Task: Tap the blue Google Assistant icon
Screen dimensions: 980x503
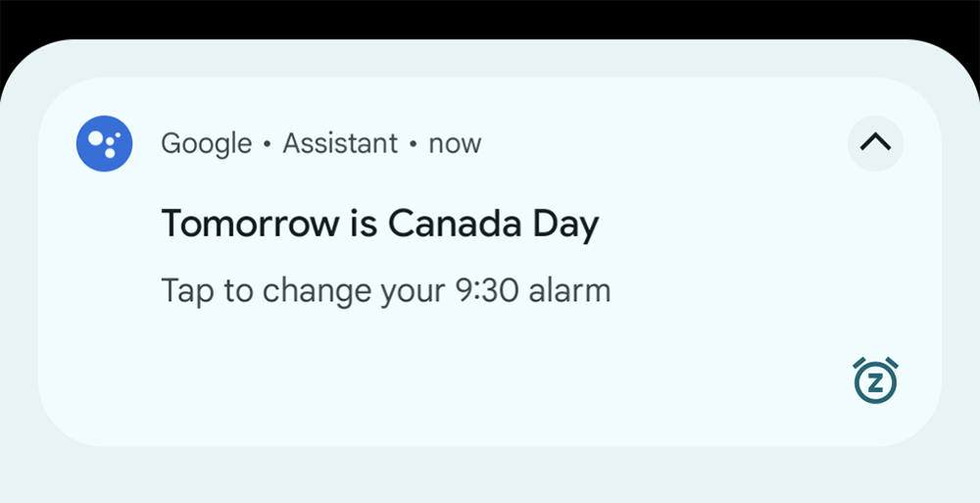Action: pos(105,143)
